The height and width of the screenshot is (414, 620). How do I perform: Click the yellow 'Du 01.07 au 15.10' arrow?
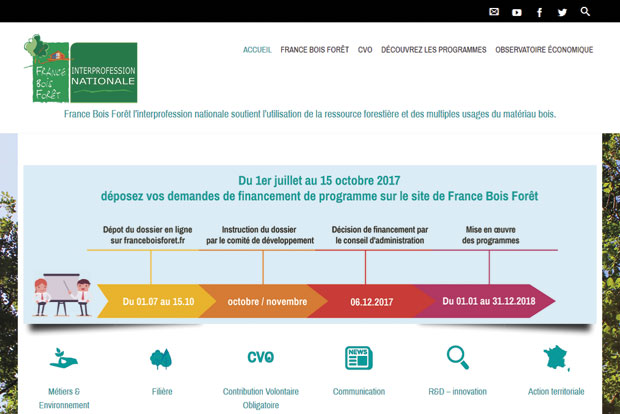(x=155, y=301)
